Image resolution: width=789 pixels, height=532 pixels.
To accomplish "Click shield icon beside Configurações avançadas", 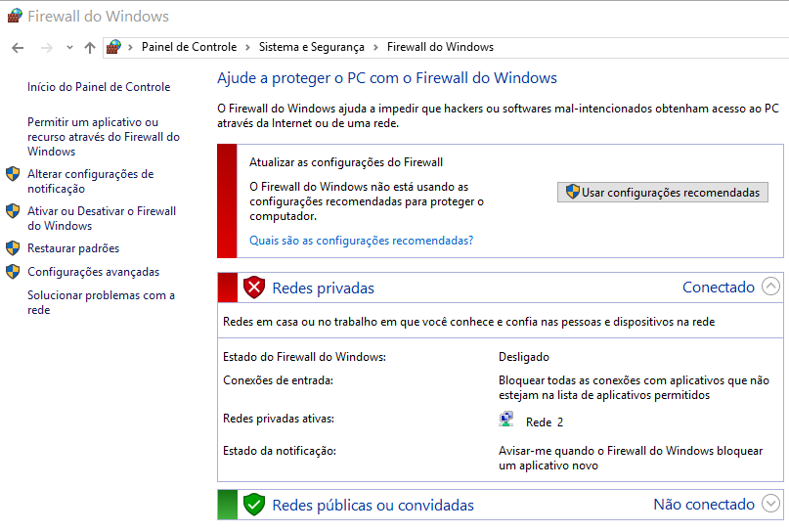I will click(x=13, y=272).
